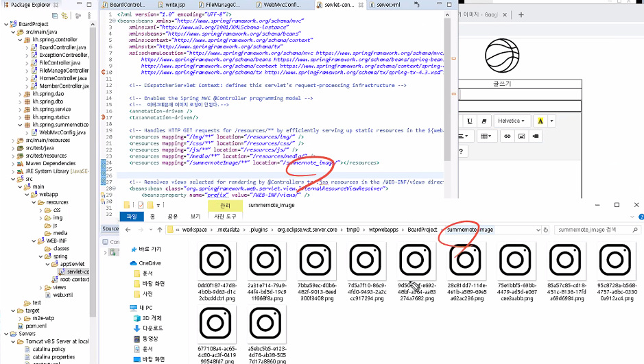Select thumbnail 0dd0f187-47d8 png file
Viewport: 644px width, 364px height.
217,271
